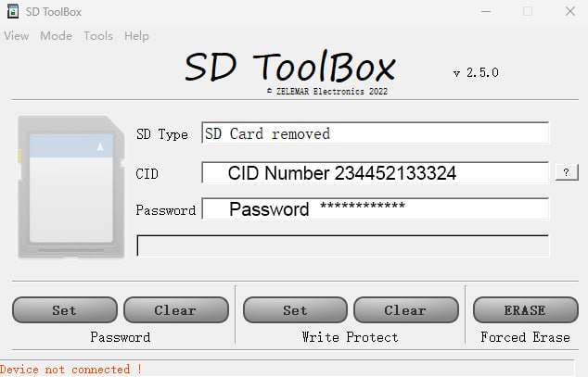Click the question mark button beside CID
Image resolution: width=588 pixels, height=377 pixels.
click(x=567, y=172)
